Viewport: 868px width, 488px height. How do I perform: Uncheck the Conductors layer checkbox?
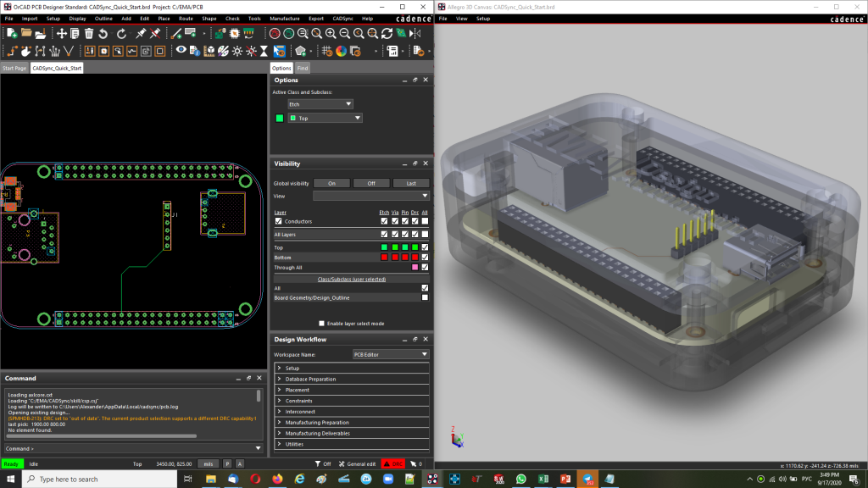coord(279,221)
